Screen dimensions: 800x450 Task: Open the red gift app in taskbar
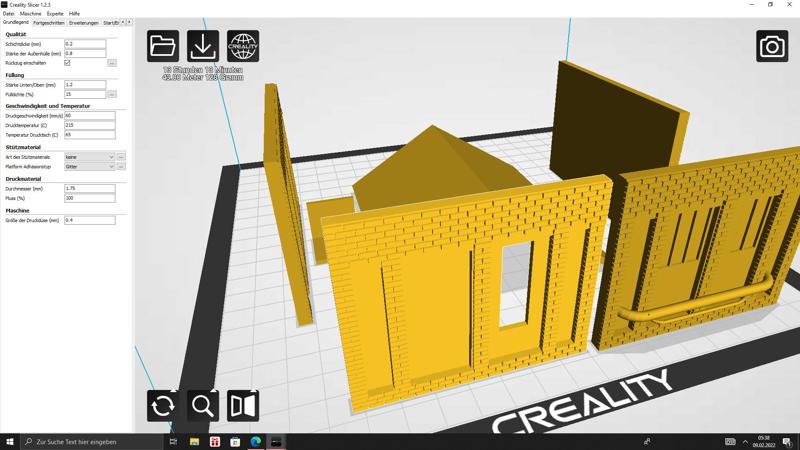tap(215, 442)
